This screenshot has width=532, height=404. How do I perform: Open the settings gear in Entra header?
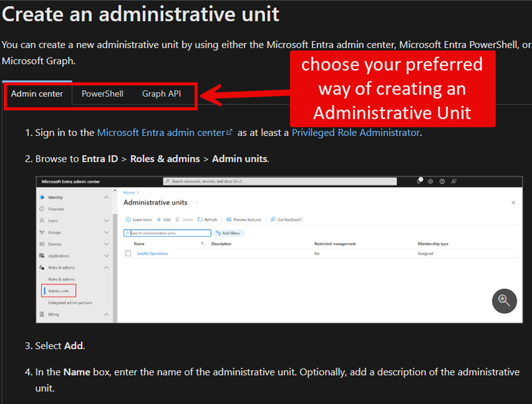click(430, 182)
